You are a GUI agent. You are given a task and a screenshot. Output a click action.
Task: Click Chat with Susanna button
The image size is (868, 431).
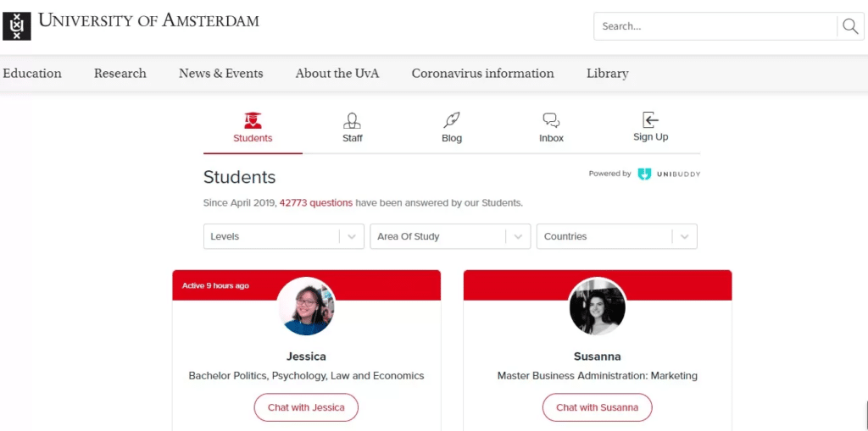[x=598, y=408]
